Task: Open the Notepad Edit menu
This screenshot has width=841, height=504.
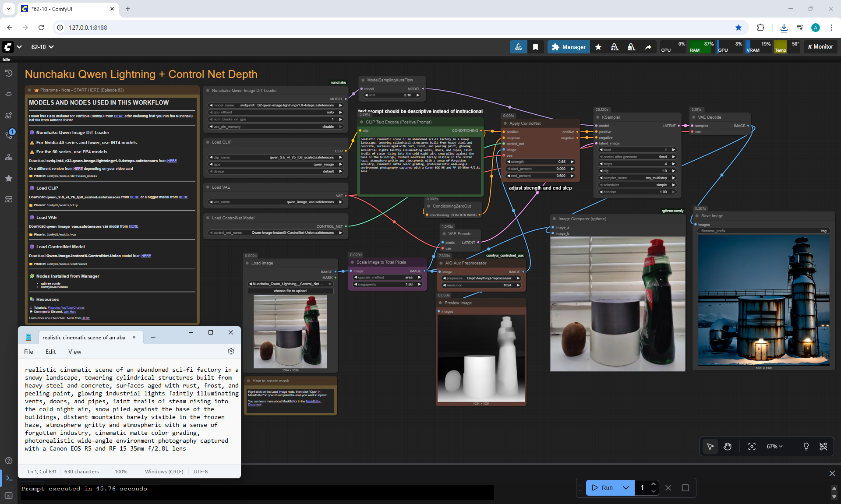Action: tap(50, 352)
